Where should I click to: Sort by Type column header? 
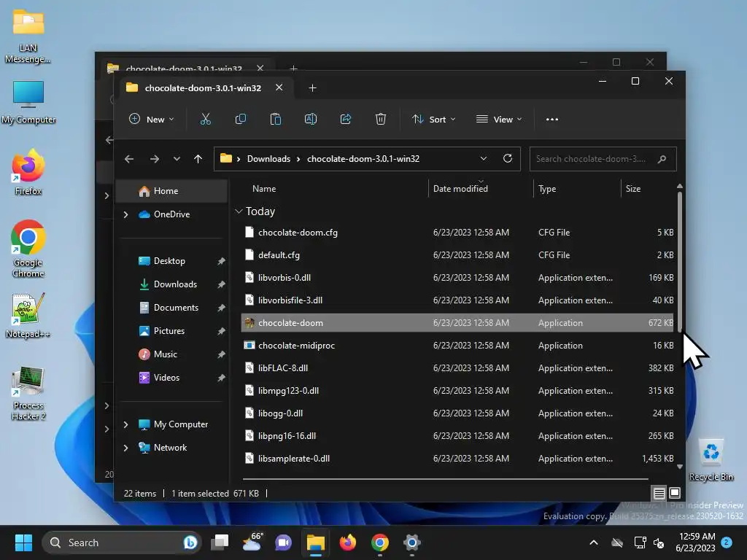547,189
